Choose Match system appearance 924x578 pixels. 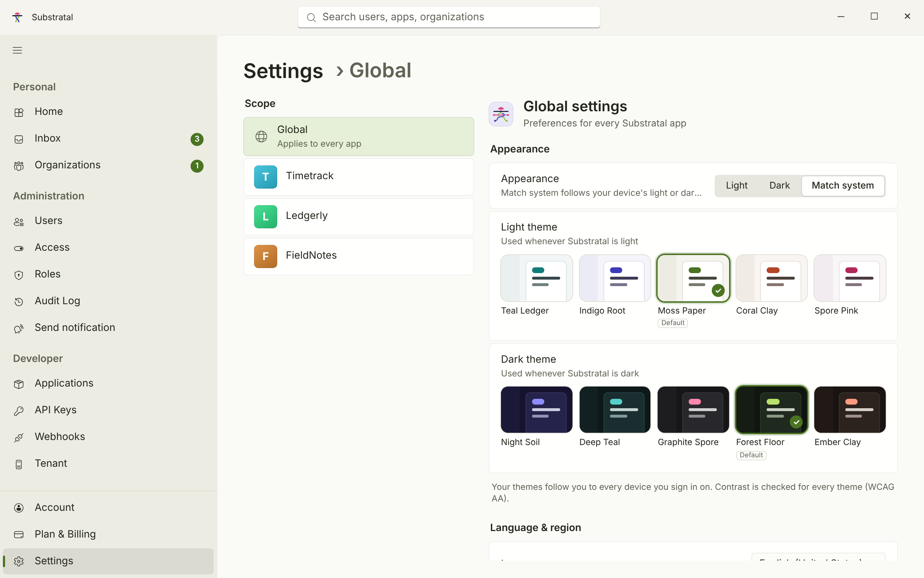pyautogui.click(x=843, y=186)
